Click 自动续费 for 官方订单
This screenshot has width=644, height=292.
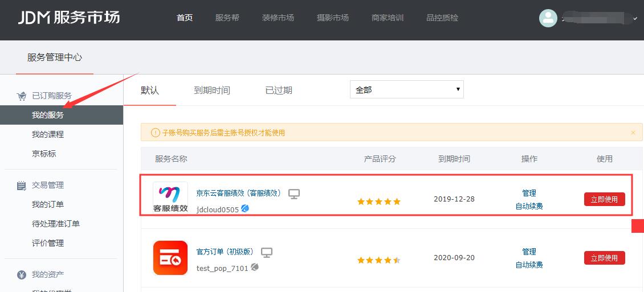pos(529,265)
